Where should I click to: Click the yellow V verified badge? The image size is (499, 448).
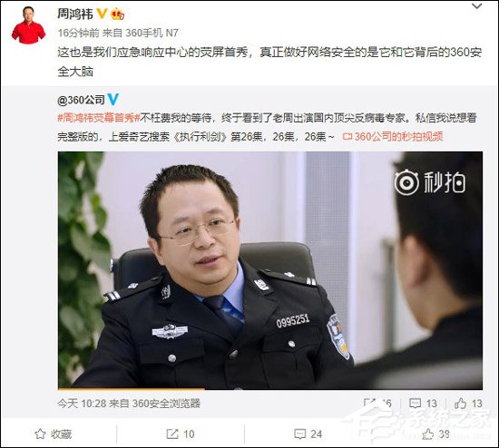coord(102,14)
